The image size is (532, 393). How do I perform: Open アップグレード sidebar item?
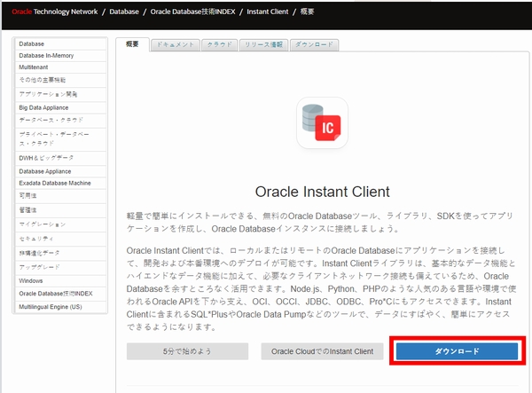(x=60, y=267)
